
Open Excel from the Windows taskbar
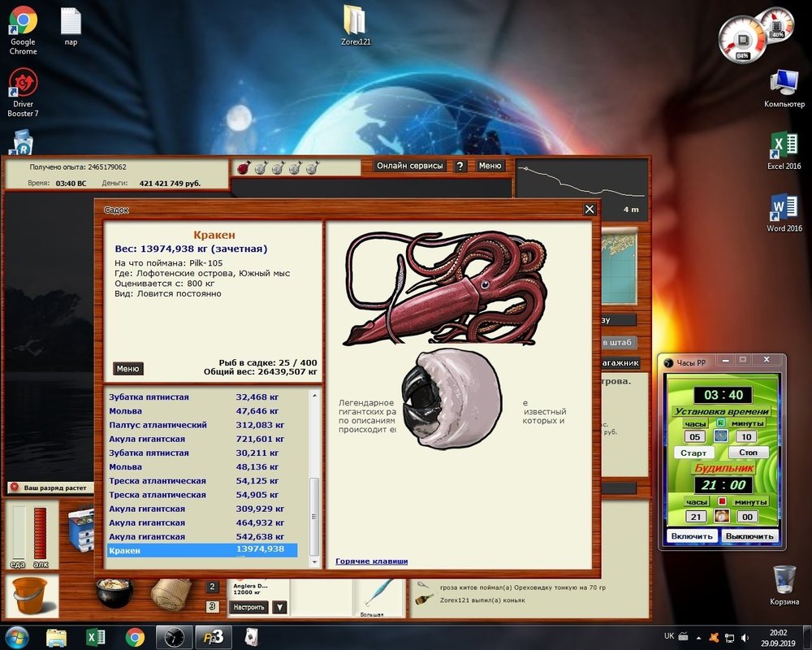tap(95, 637)
